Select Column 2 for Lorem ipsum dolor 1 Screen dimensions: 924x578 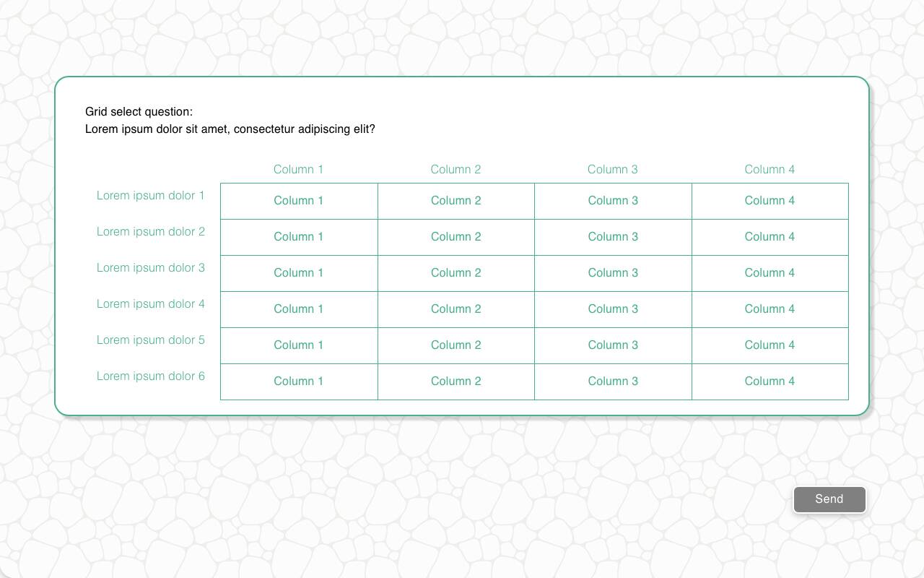point(456,201)
